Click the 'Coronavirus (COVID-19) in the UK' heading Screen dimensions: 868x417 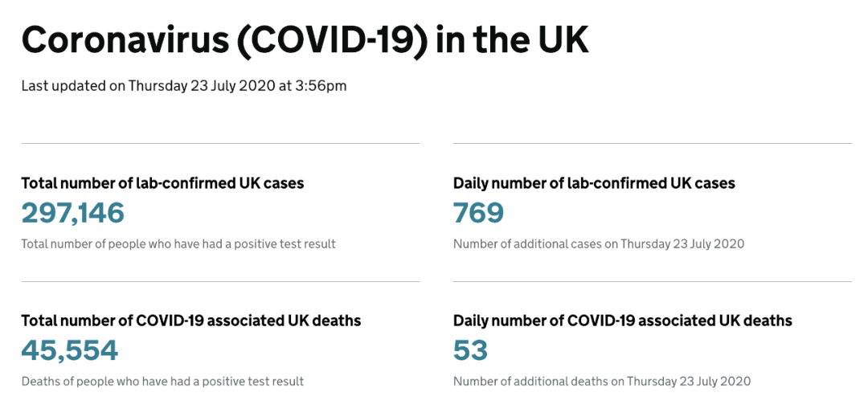[x=305, y=40]
